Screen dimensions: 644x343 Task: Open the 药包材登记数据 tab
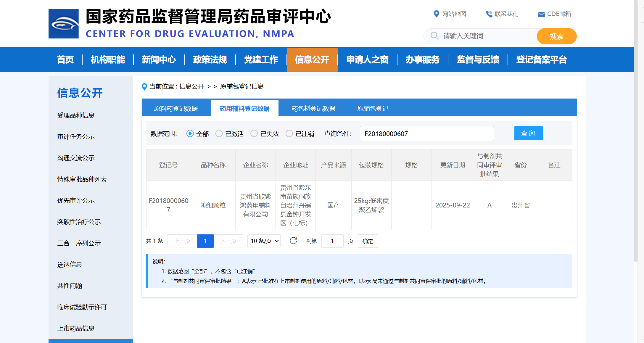(313, 109)
